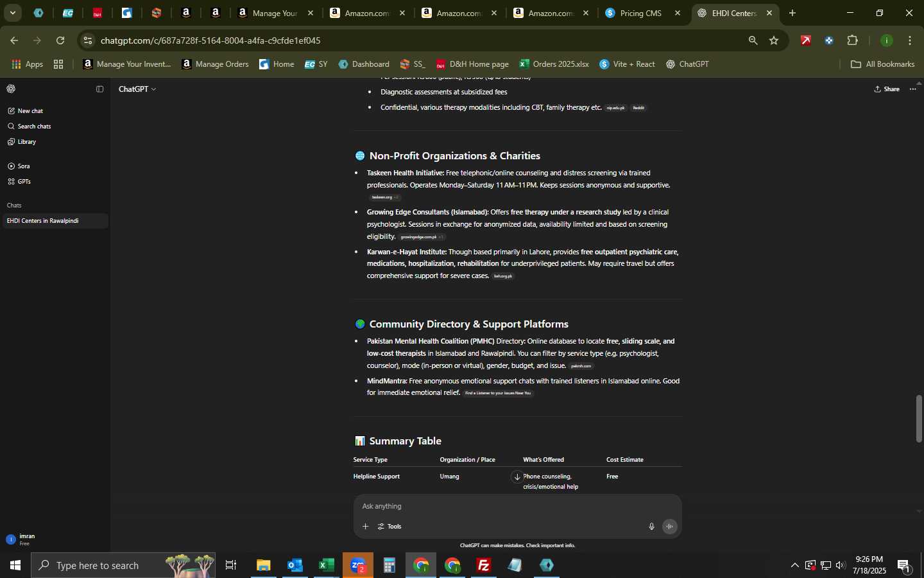Open FileZilla from the taskbar
Screen dimensions: 924x578
484,565
